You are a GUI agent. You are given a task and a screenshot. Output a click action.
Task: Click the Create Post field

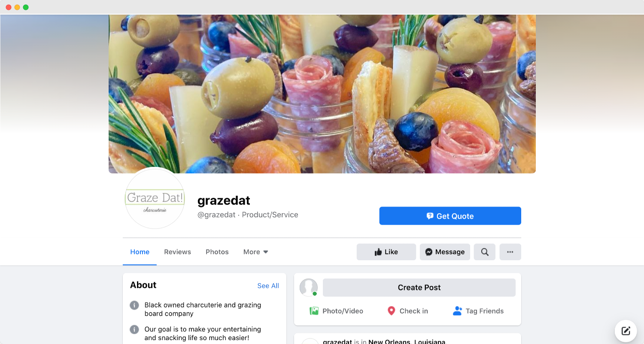[x=419, y=288]
